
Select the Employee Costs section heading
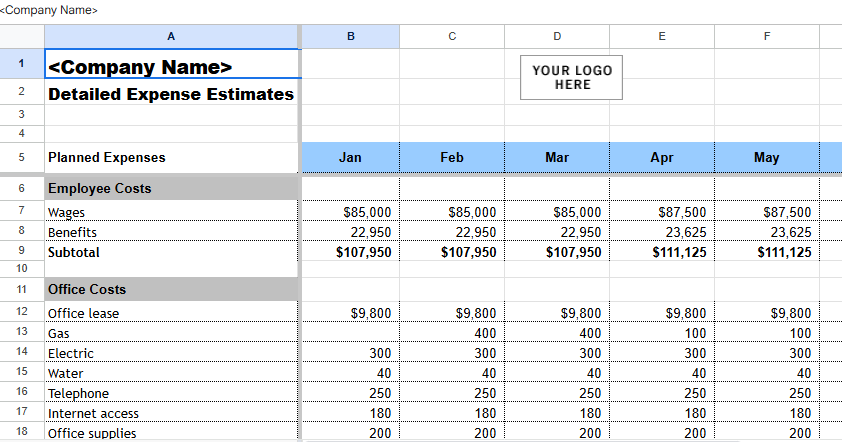pyautogui.click(x=171, y=188)
